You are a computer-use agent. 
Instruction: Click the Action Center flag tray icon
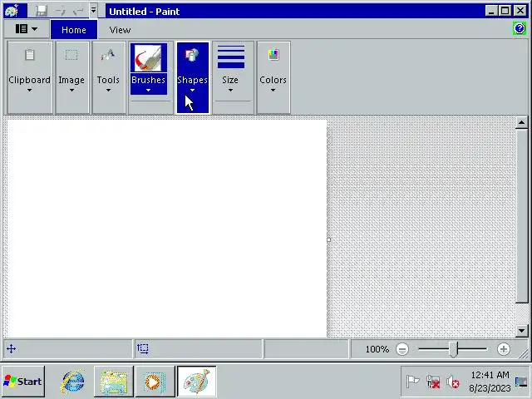[412, 382]
